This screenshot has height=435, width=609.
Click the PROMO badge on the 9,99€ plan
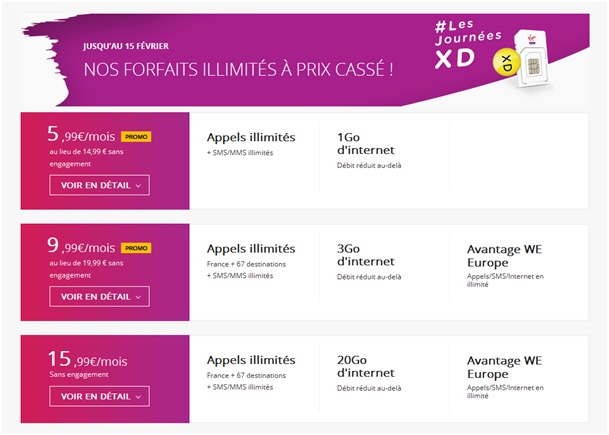tap(135, 247)
